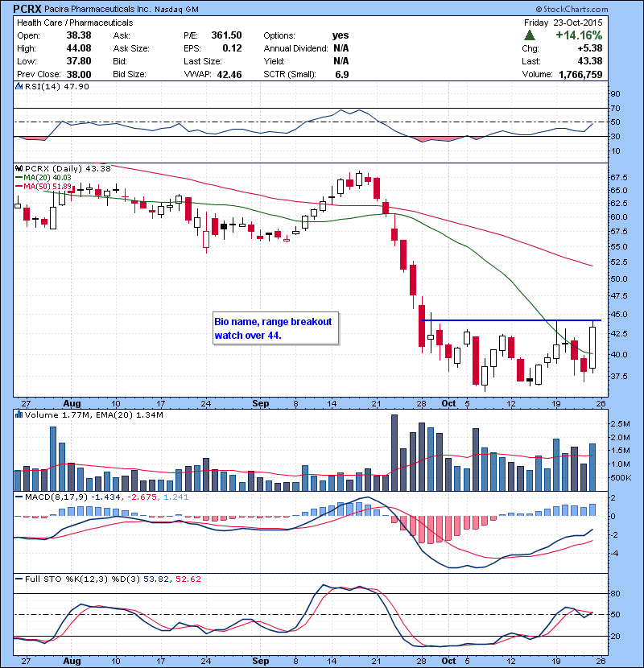This screenshot has height=668, width=644.
Task: Click the Last value 43.38
Action: click(590, 61)
